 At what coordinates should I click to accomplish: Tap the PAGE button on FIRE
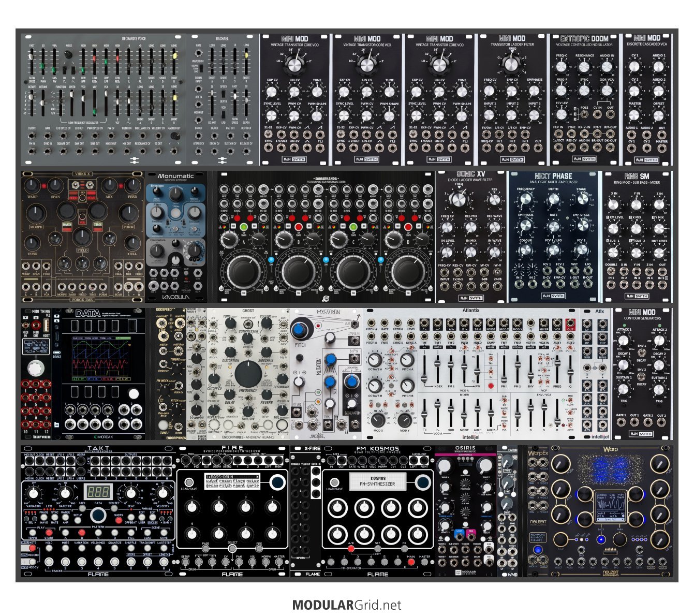tap(205, 548)
